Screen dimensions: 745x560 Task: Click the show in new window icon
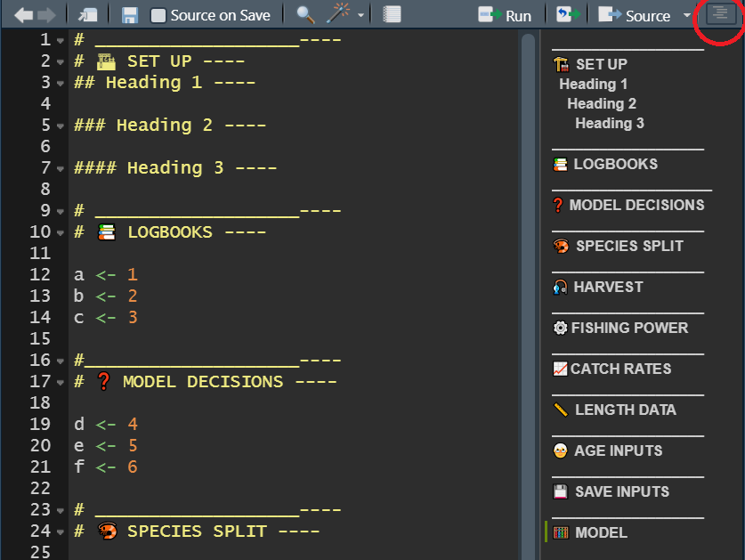tap(87, 15)
